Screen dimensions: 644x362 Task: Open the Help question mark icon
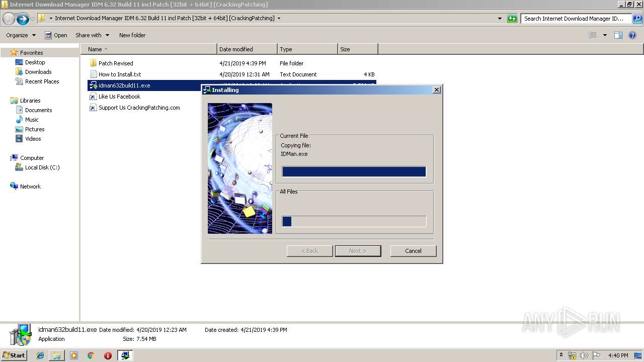(x=632, y=35)
